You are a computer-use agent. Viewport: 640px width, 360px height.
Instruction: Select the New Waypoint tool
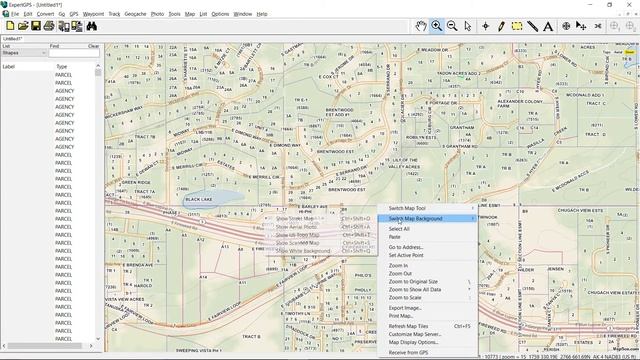(485, 26)
